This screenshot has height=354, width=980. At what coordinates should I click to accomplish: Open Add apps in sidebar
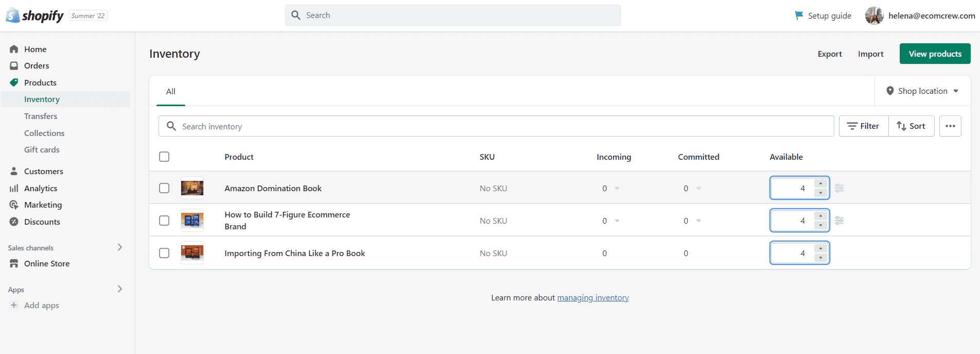[42, 305]
